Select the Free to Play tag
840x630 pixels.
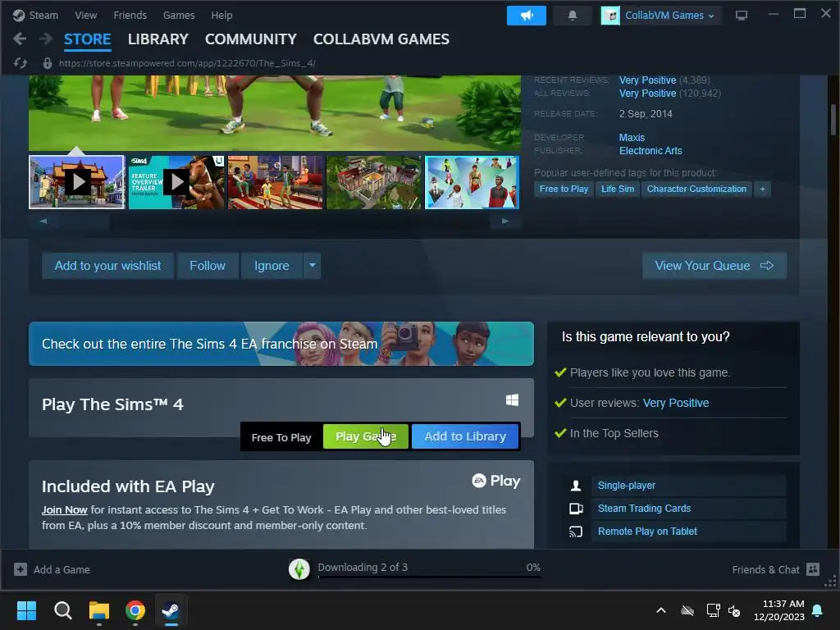[x=564, y=189]
